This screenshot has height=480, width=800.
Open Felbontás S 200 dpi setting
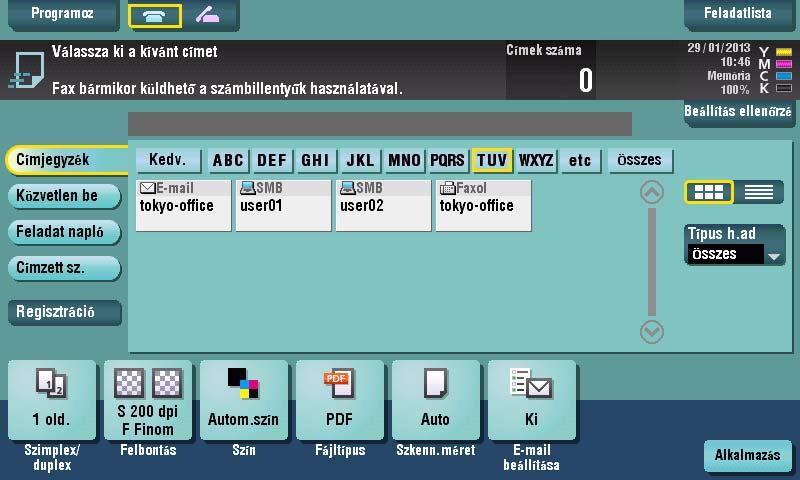click(x=148, y=400)
